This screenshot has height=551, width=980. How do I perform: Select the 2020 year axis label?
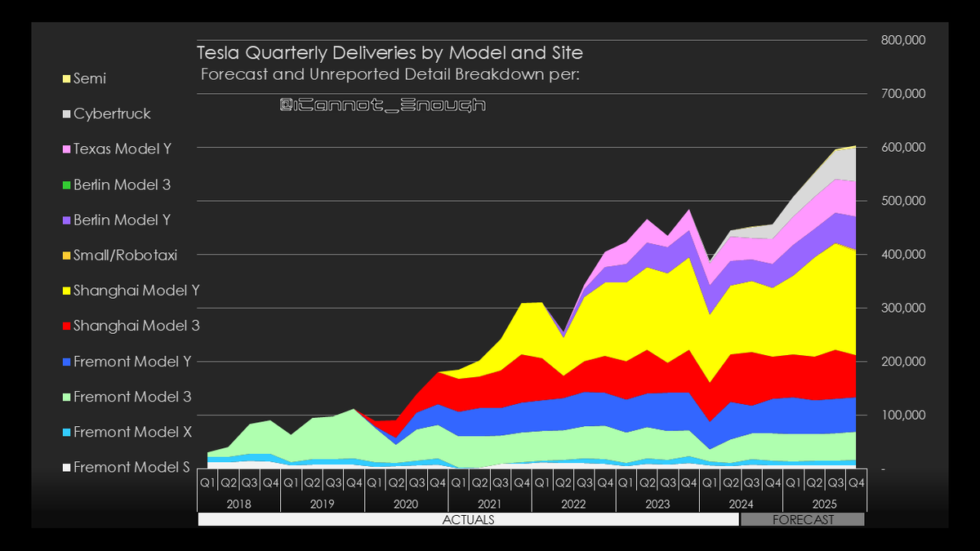tap(406, 504)
